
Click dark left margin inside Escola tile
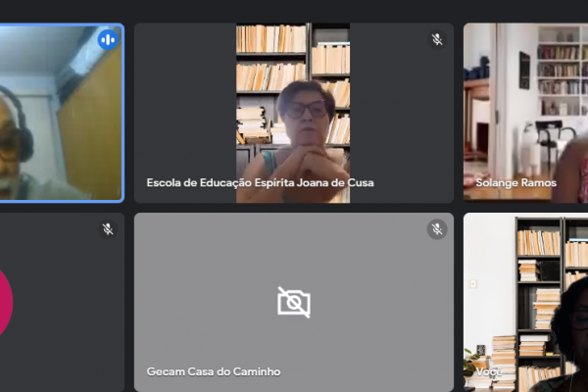click(x=186, y=108)
